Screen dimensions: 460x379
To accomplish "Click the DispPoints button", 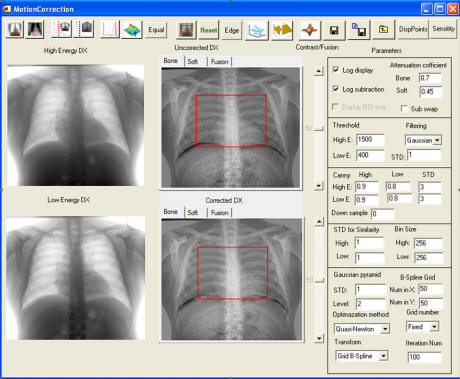I will (x=413, y=29).
